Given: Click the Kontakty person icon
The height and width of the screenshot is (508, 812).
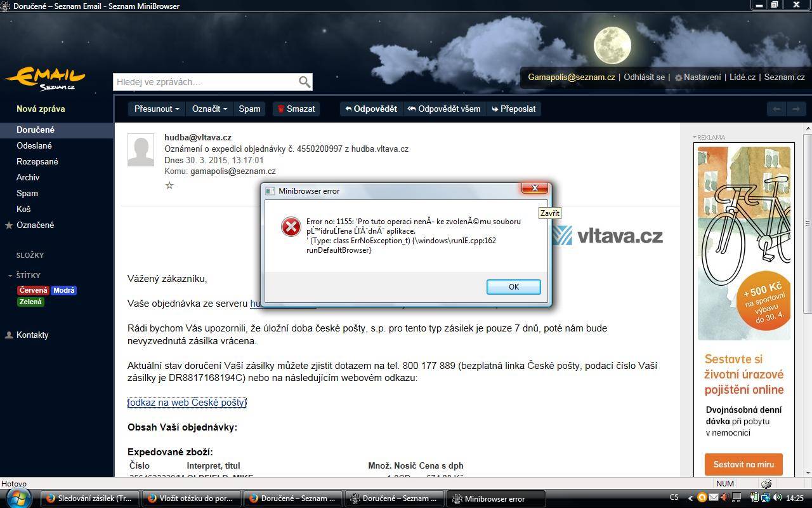Looking at the screenshot, I should coord(9,335).
